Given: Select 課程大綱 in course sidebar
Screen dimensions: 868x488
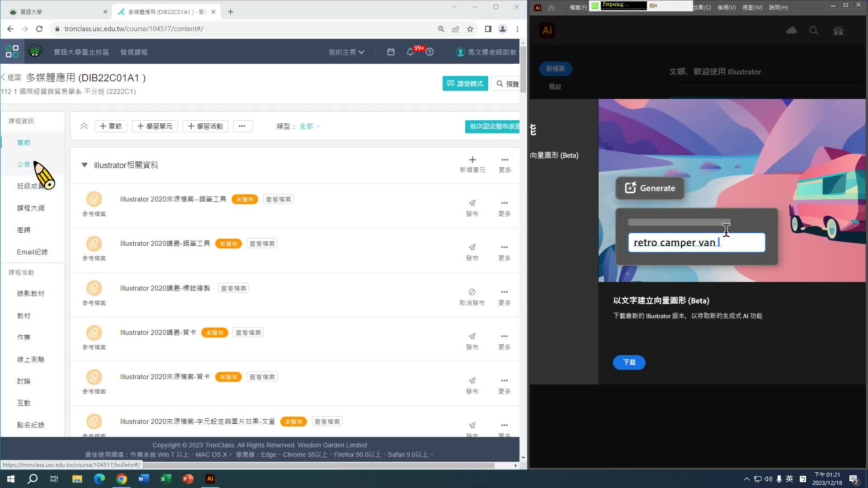Looking at the screenshot, I should (x=31, y=208).
